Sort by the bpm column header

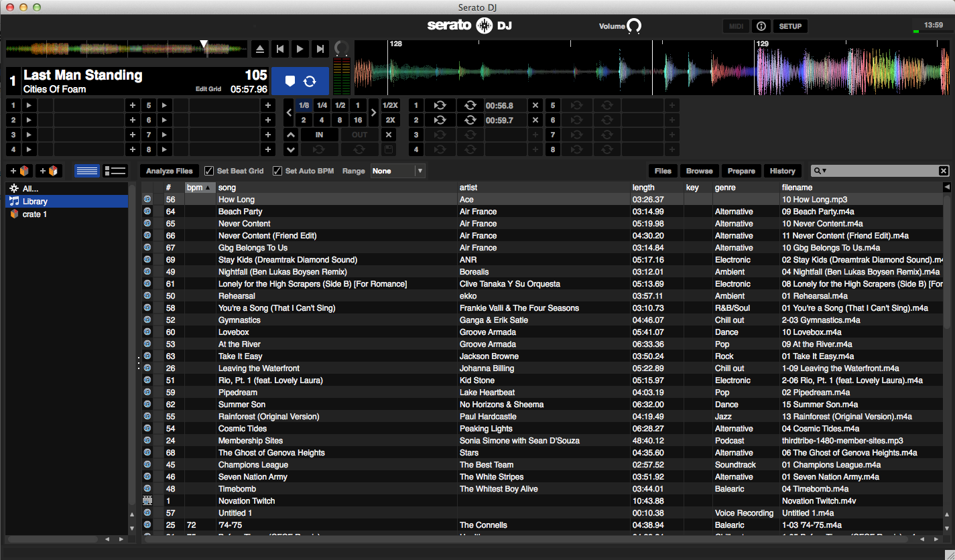point(200,188)
